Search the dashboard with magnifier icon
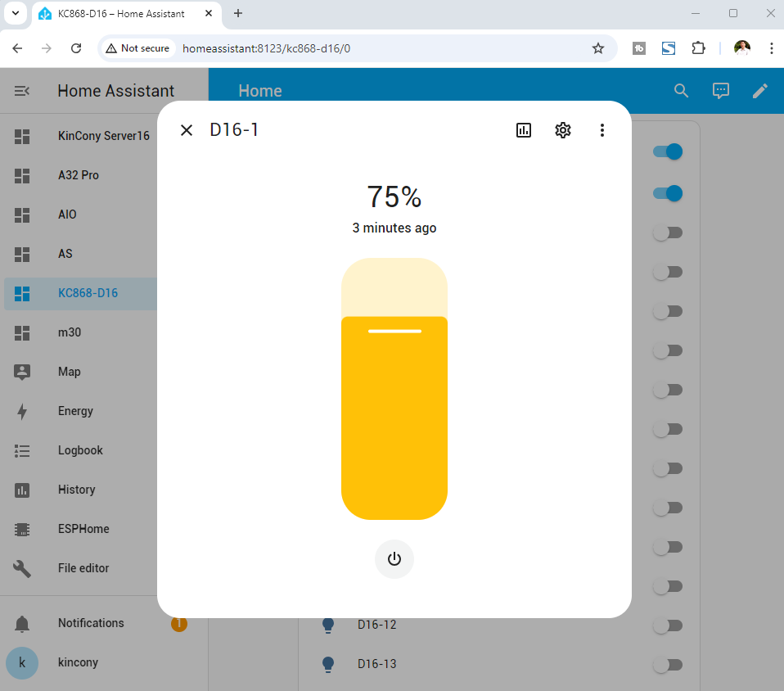The height and width of the screenshot is (691, 784). click(681, 91)
